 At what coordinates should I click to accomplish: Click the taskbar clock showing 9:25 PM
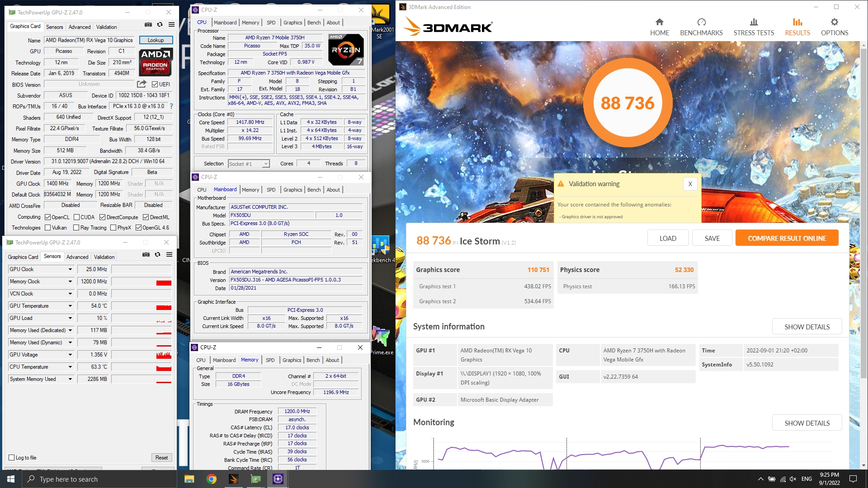click(x=829, y=479)
